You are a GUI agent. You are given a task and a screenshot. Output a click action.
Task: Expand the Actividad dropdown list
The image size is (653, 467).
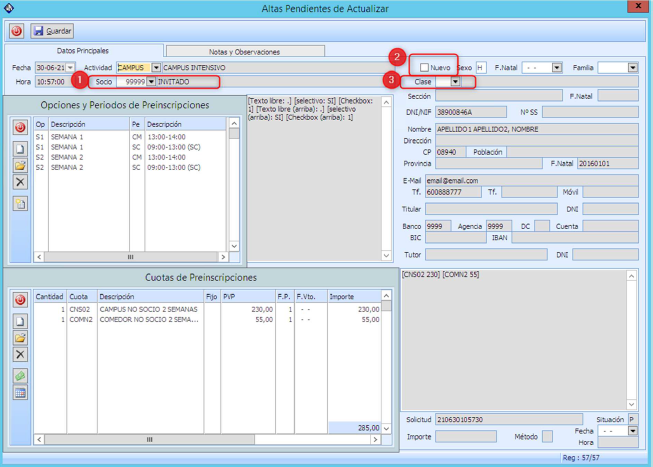pos(154,67)
